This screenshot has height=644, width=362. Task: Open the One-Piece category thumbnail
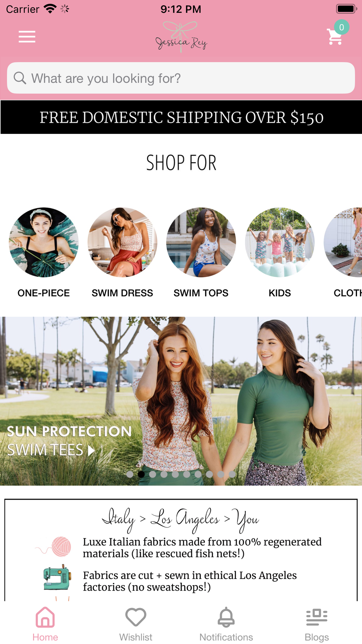(x=44, y=242)
